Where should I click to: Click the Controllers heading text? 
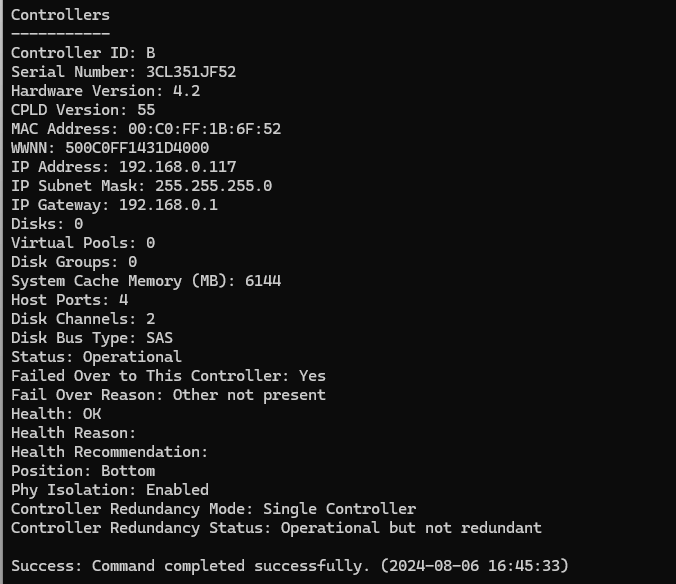(x=60, y=15)
